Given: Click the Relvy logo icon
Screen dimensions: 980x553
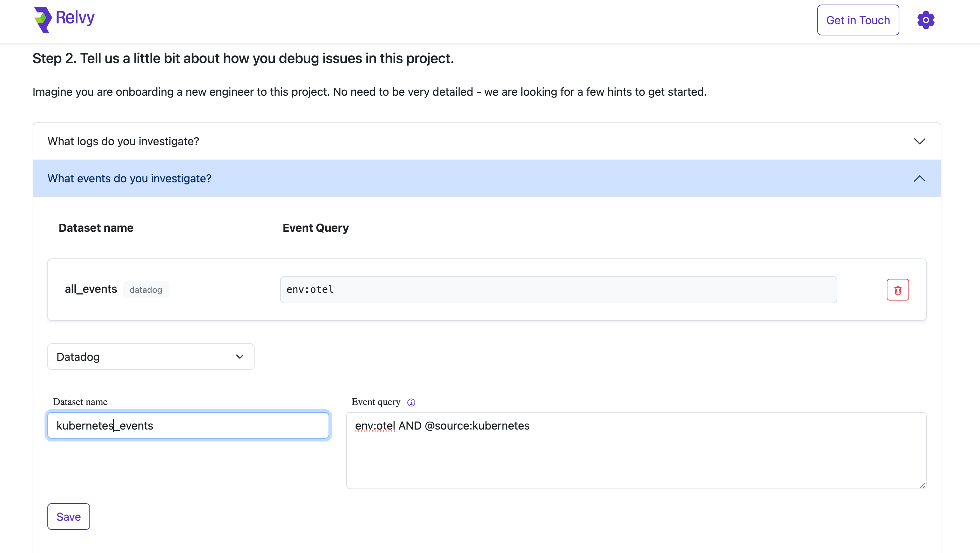Looking at the screenshot, I should [x=43, y=20].
